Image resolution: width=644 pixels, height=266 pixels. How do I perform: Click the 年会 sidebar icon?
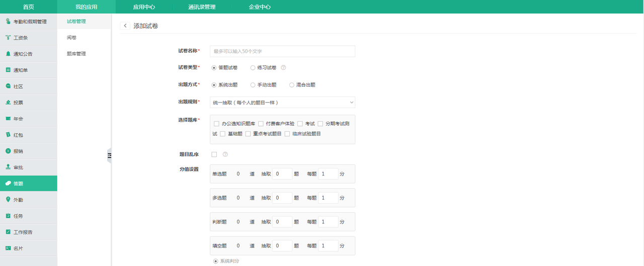click(x=8, y=119)
